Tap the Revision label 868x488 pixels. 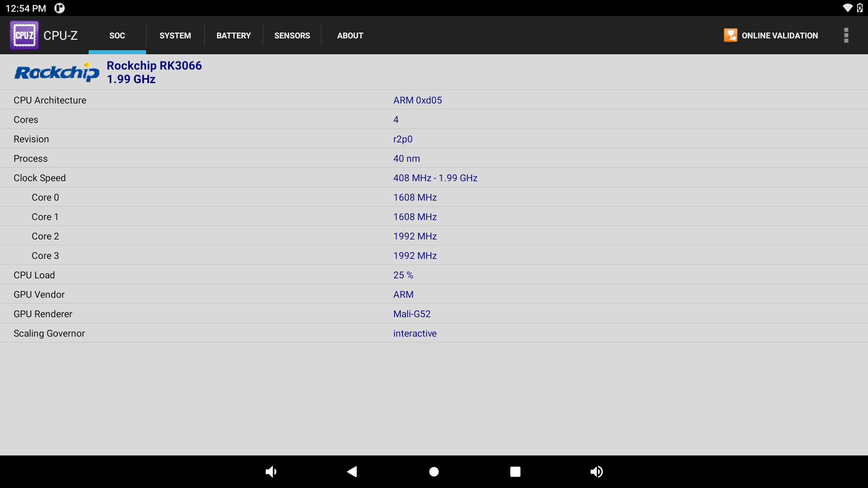click(x=31, y=139)
